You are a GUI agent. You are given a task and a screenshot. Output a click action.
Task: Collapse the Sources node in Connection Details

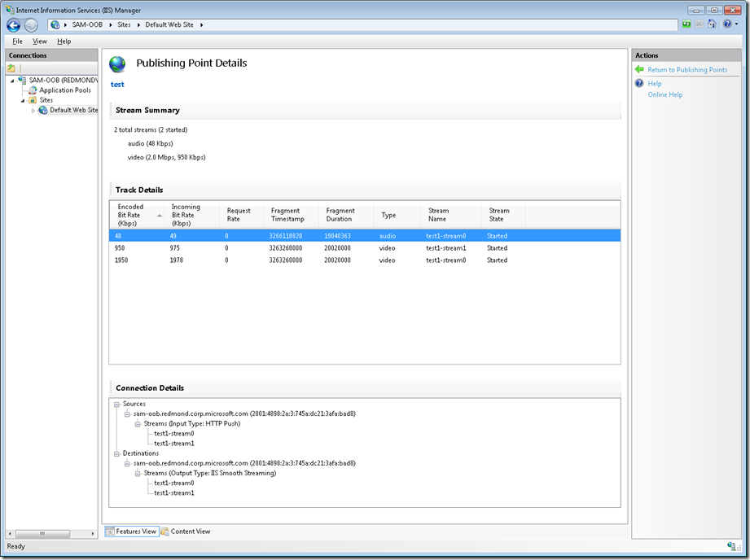(116, 404)
